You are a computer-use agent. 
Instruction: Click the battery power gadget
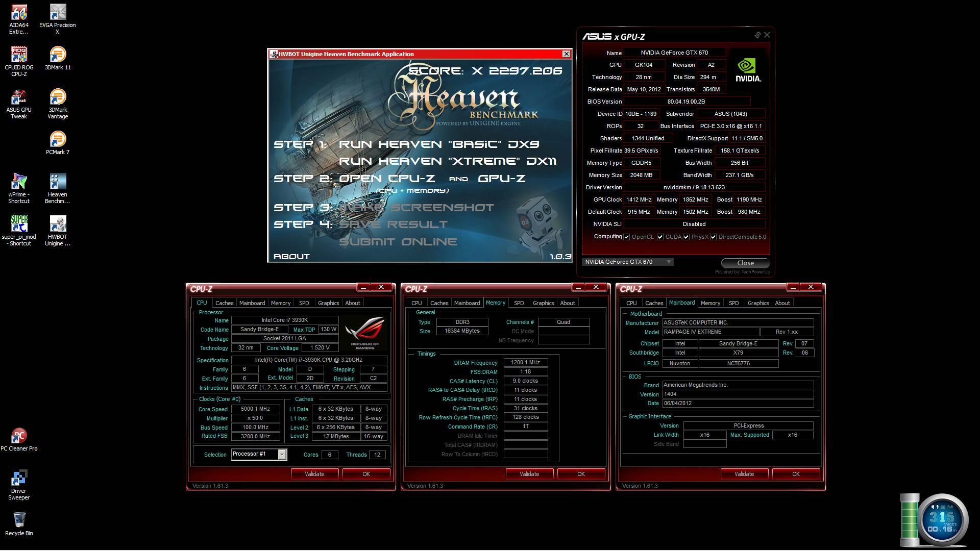tap(909, 520)
